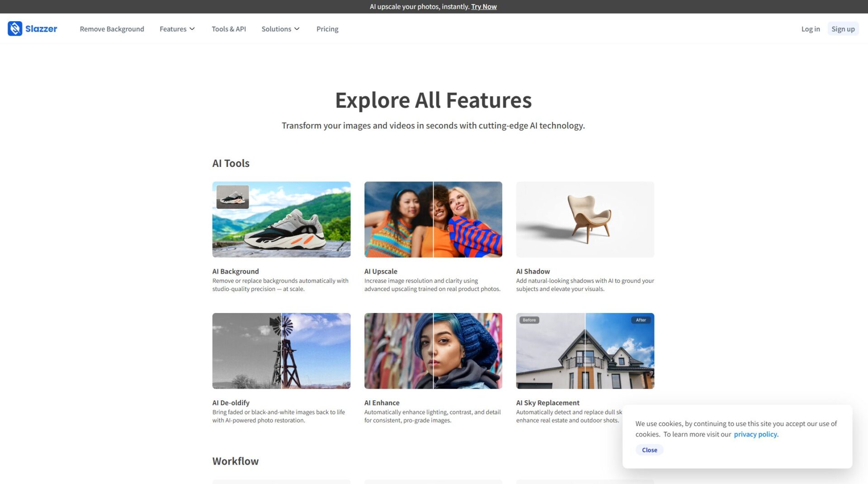Click the Log in link
868x484 pixels.
811,29
